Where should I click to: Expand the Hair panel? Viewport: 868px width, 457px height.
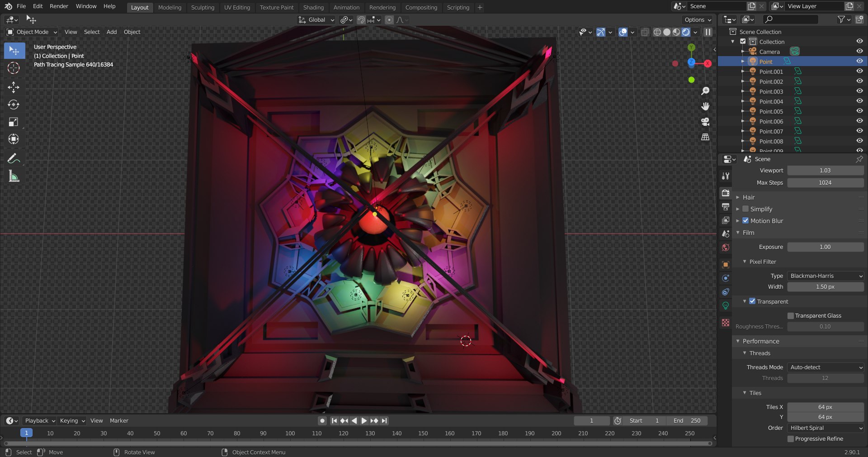[749, 197]
